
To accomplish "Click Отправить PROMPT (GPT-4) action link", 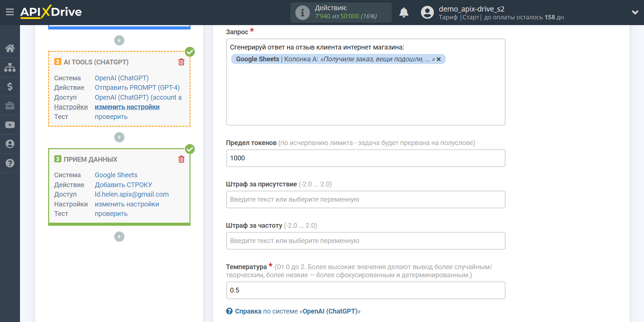I will (137, 87).
